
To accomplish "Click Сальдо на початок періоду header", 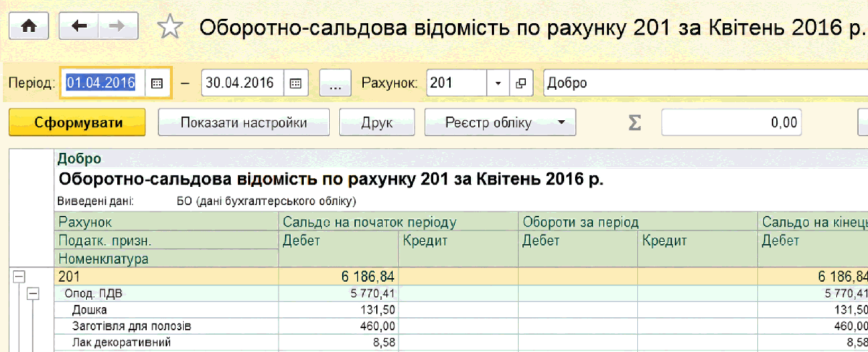I will 399,222.
